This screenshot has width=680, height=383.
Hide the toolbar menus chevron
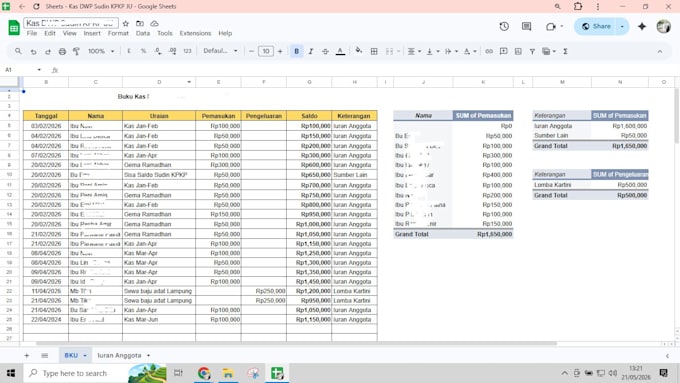[660, 51]
